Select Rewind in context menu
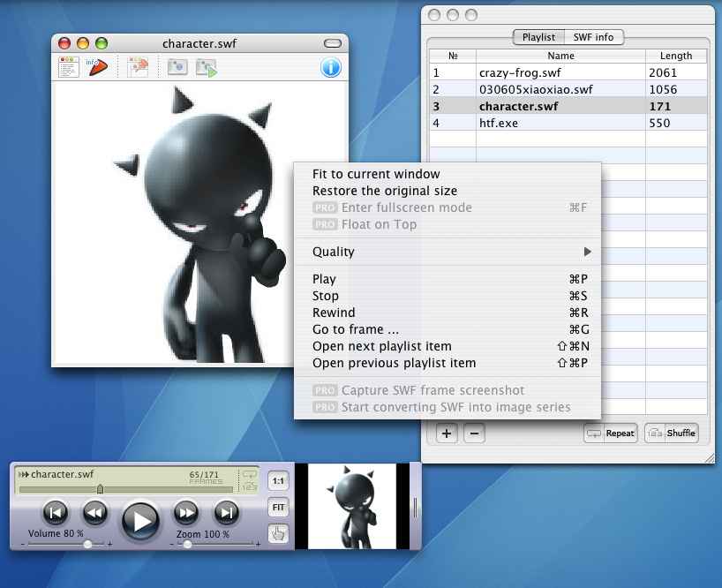Image resolution: width=722 pixels, height=588 pixels. pos(447,313)
